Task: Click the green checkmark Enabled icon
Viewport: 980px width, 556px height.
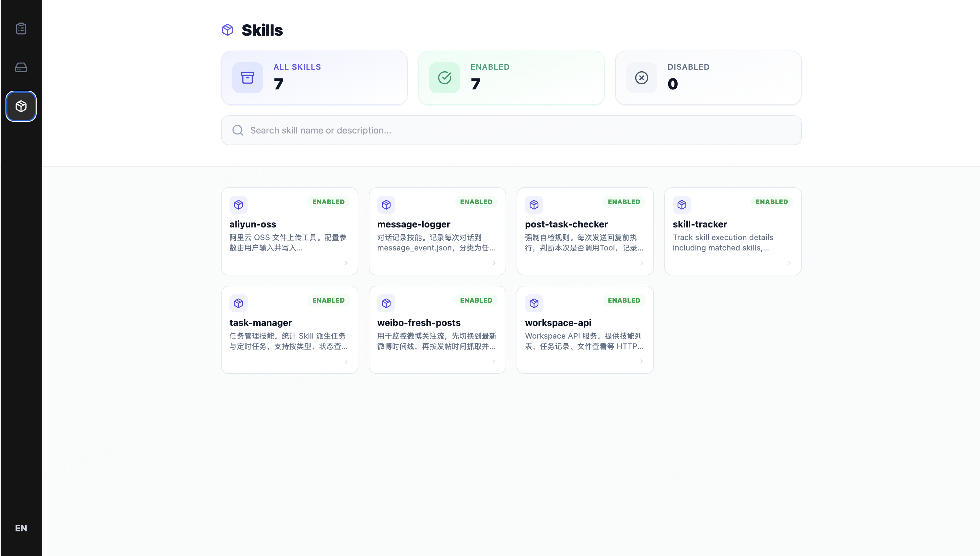Action: 445,78
